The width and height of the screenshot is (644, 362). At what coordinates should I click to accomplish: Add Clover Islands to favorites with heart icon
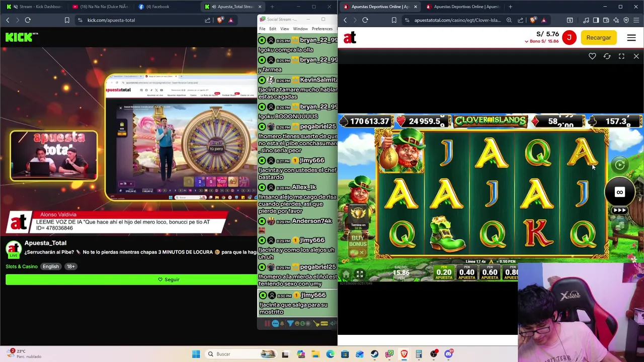click(x=592, y=56)
